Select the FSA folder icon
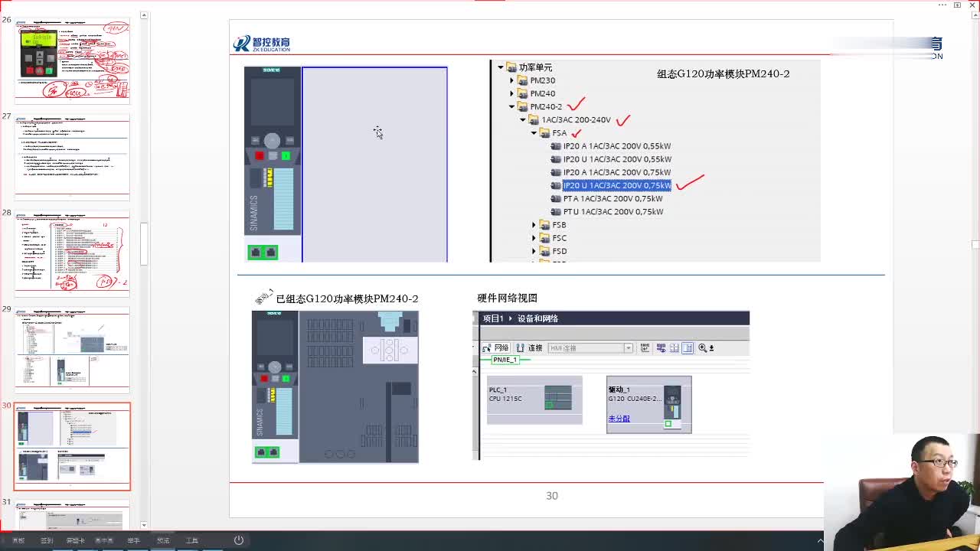 [544, 133]
